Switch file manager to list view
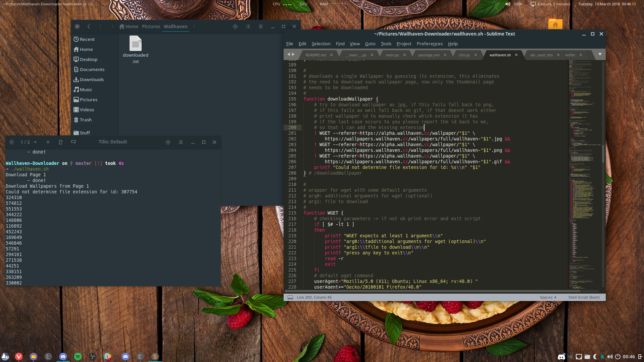The height and width of the screenshot is (362, 644). point(248,26)
